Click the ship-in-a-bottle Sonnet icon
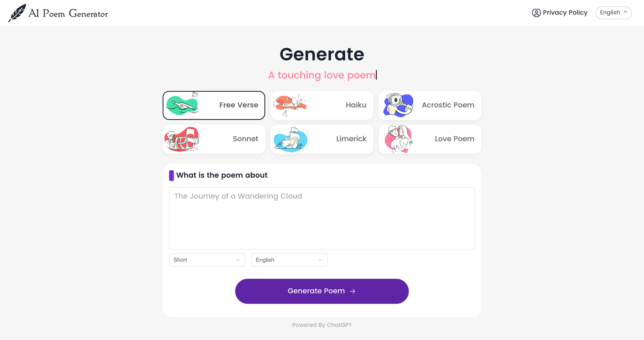The height and width of the screenshot is (340, 644). pyautogui.click(x=182, y=139)
